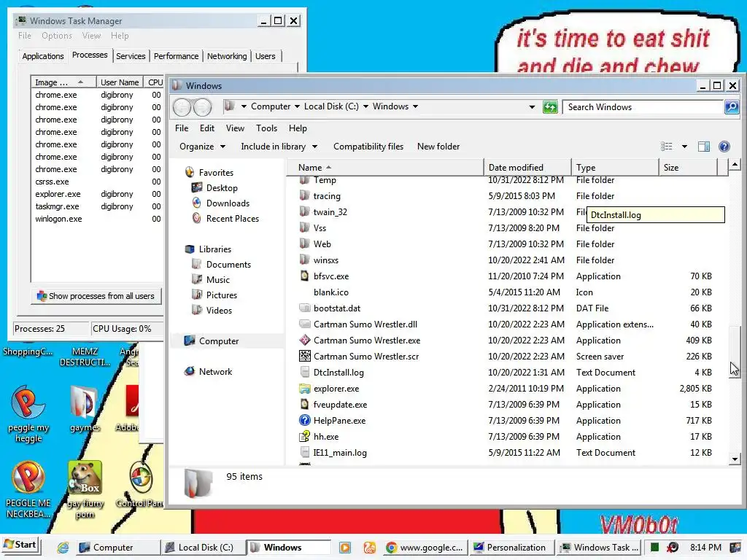Screen dimensions: 747x560
Task: Open Explorer View menu
Action: click(x=235, y=128)
